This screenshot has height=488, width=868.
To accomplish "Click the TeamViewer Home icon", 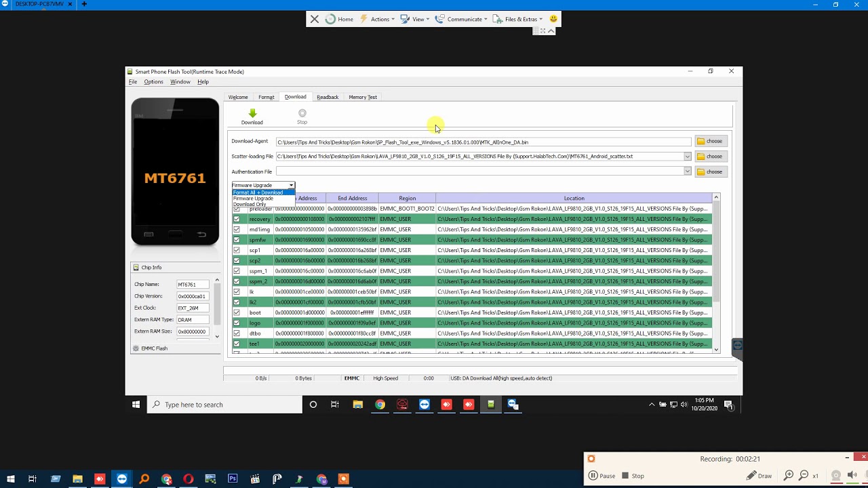I will [x=330, y=19].
